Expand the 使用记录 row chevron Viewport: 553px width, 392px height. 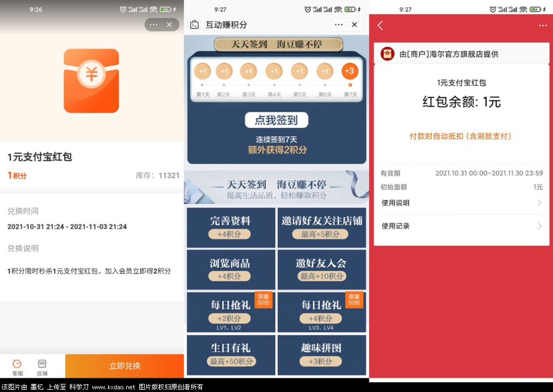[x=539, y=226]
